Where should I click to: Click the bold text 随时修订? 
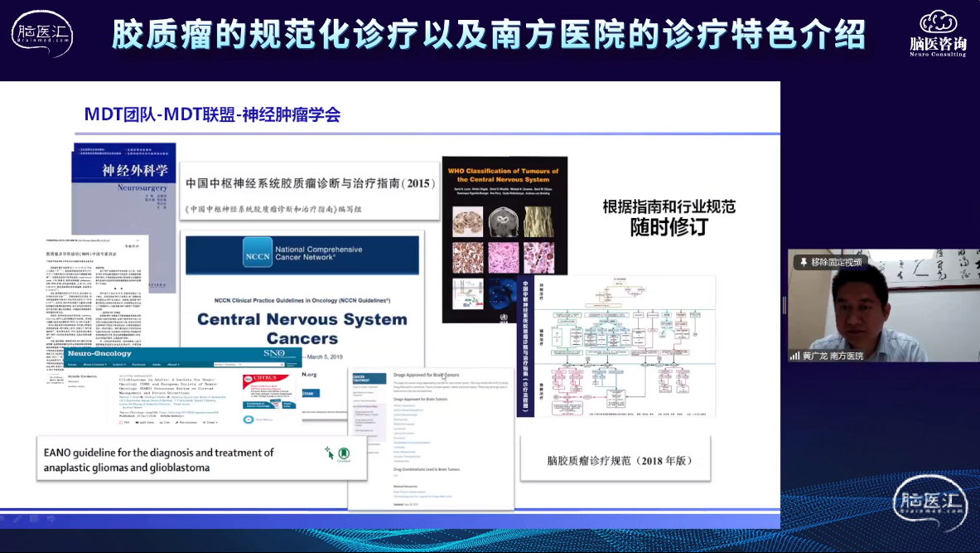669,226
